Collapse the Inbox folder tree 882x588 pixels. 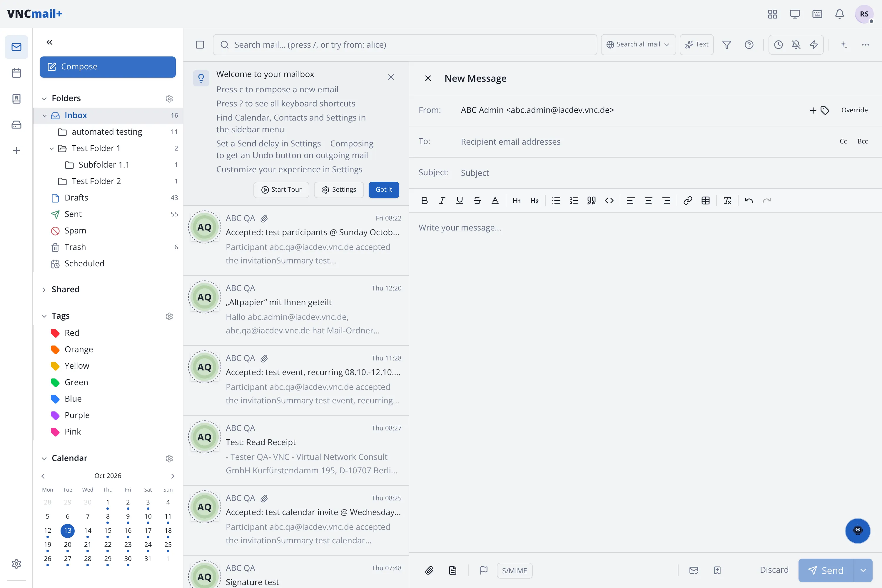[x=45, y=116]
